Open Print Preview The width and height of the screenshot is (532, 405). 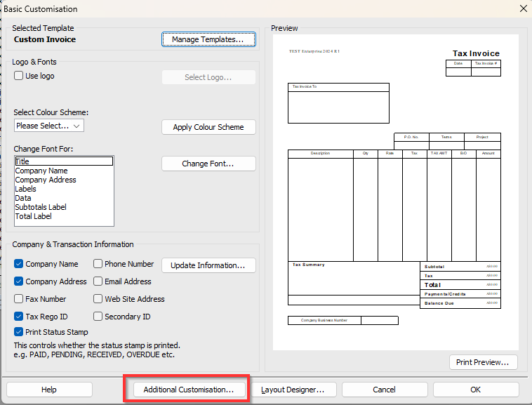(x=483, y=362)
